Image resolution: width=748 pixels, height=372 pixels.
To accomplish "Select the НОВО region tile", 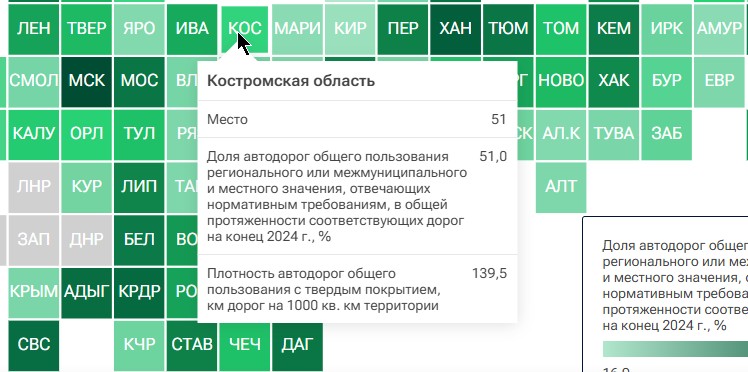I will pos(561,82).
